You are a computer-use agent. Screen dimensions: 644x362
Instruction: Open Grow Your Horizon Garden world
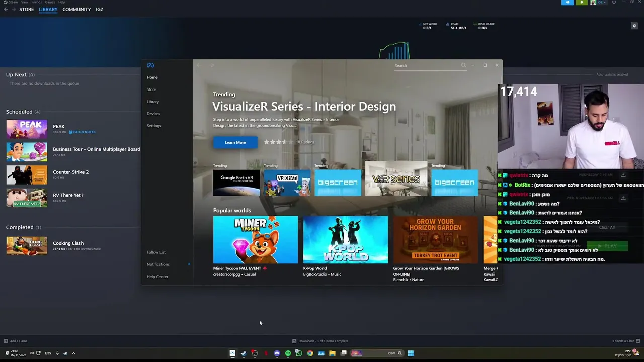436,240
